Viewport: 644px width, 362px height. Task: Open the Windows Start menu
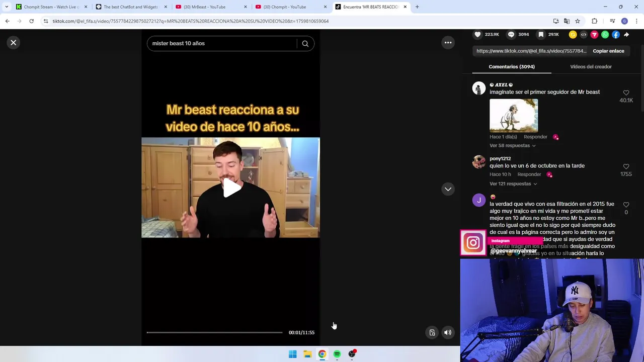(x=293, y=354)
